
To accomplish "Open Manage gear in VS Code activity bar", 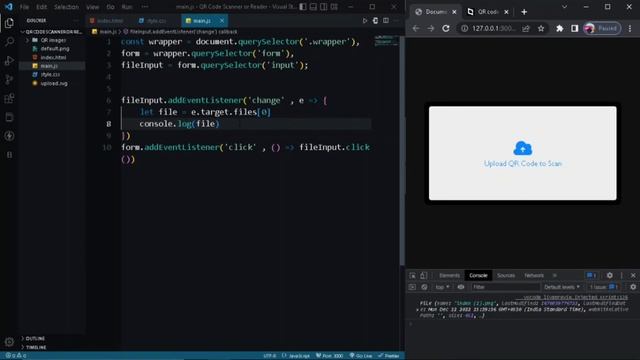I will tap(9, 342).
